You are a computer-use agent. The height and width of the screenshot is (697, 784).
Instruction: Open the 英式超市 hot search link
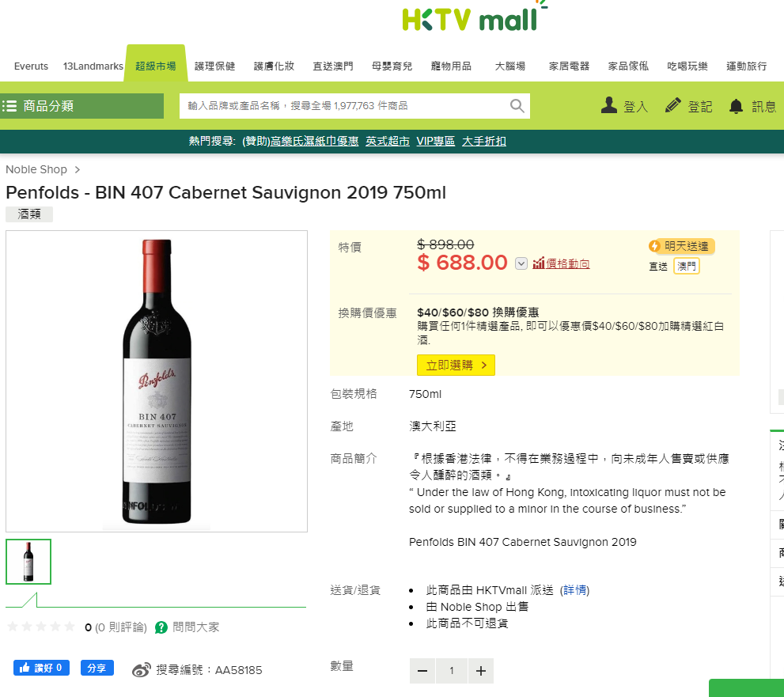coord(388,141)
